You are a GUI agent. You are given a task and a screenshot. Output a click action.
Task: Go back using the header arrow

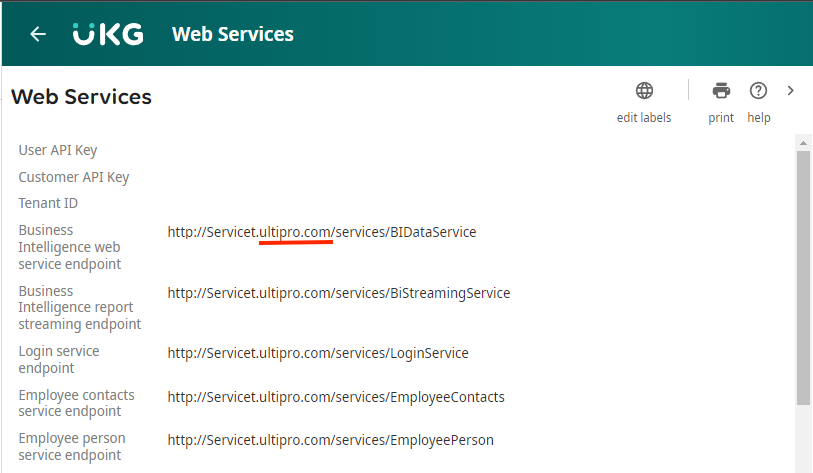38,34
